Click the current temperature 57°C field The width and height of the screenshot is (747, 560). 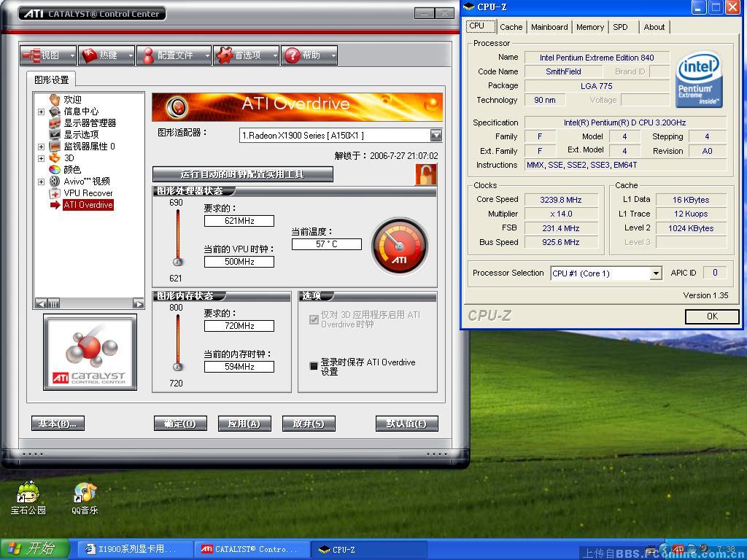click(x=327, y=244)
